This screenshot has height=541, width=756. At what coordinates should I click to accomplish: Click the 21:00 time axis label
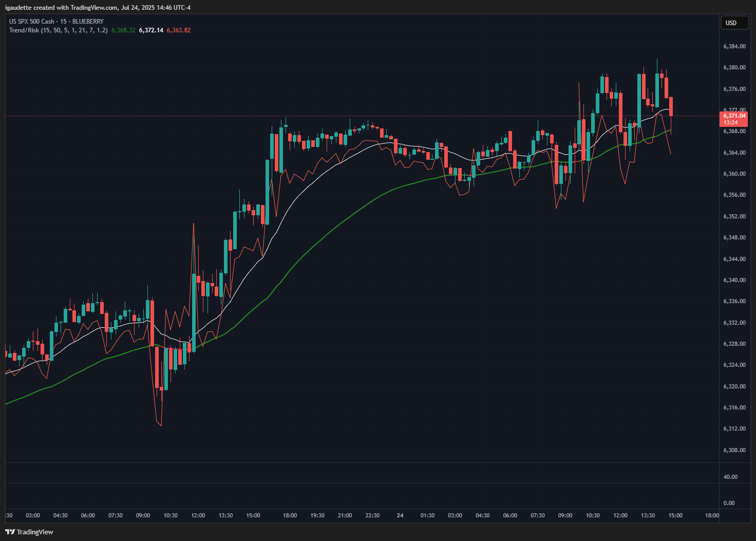coord(345,516)
